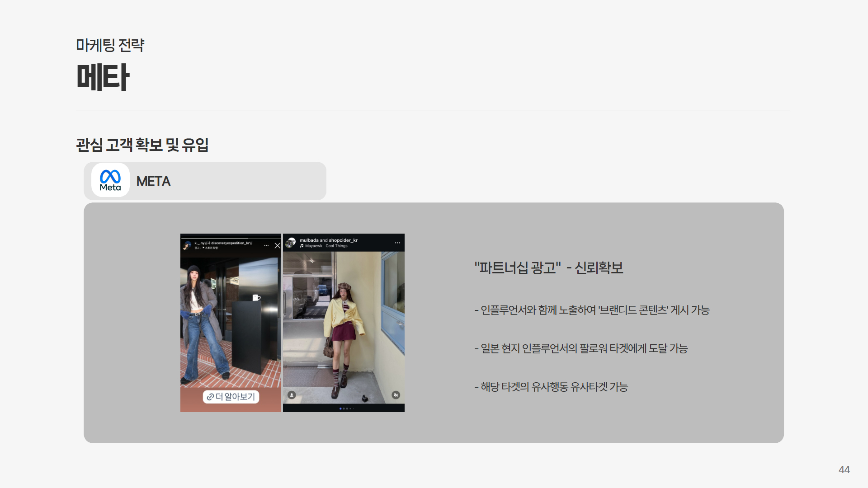
Task: Toggle the muted sound icon on post
Action: [x=396, y=395]
